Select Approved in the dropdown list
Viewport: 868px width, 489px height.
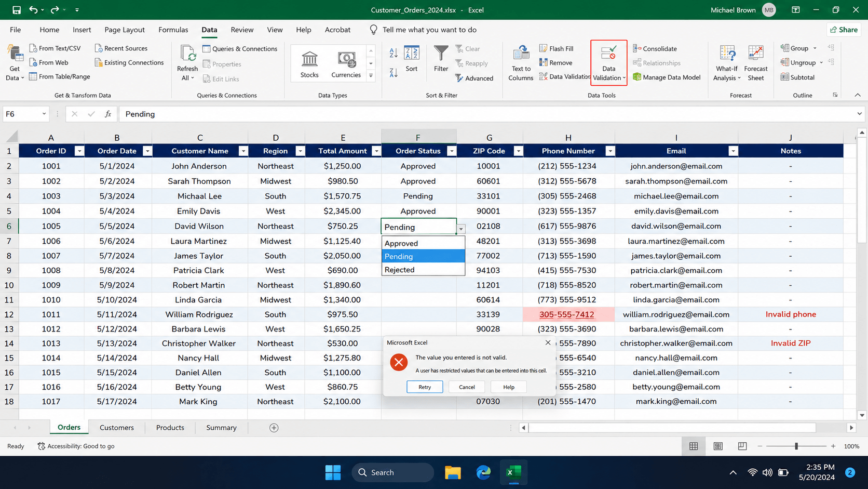(x=423, y=243)
